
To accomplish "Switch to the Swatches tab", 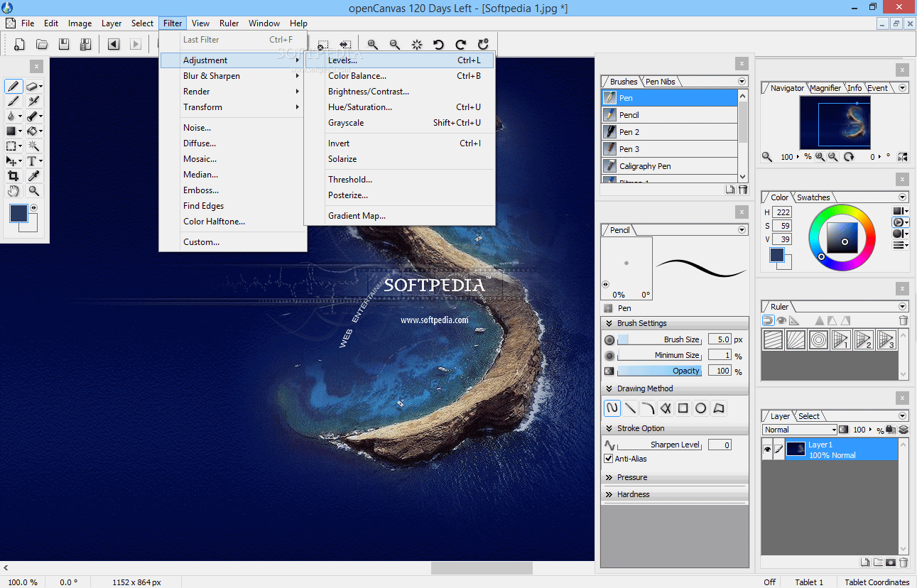I will click(x=813, y=197).
